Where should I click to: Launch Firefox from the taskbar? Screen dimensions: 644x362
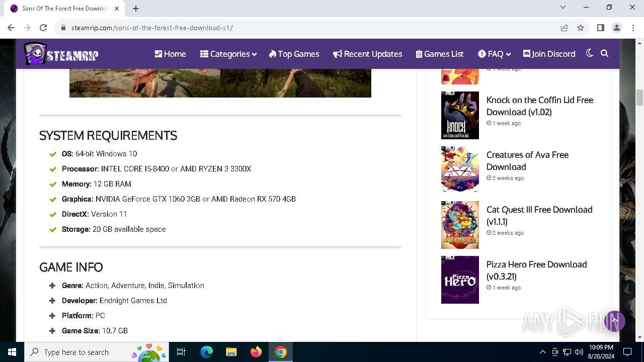[256, 352]
